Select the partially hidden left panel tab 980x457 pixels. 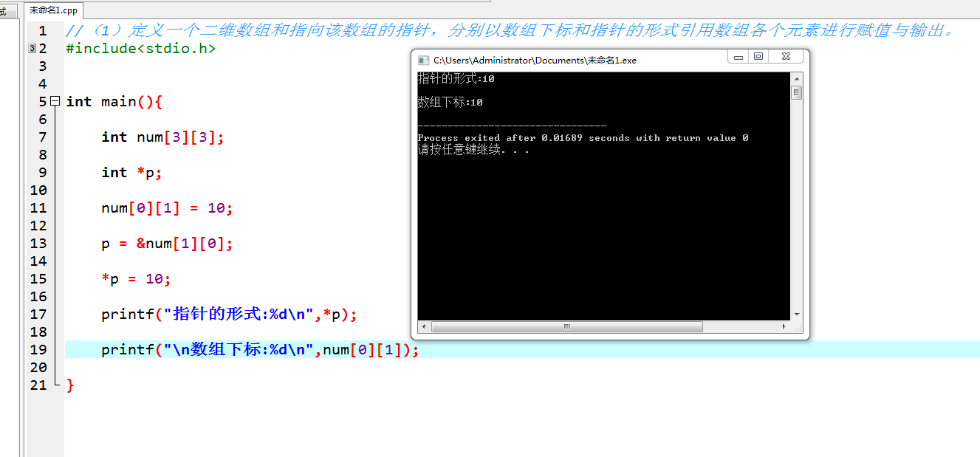4,10
